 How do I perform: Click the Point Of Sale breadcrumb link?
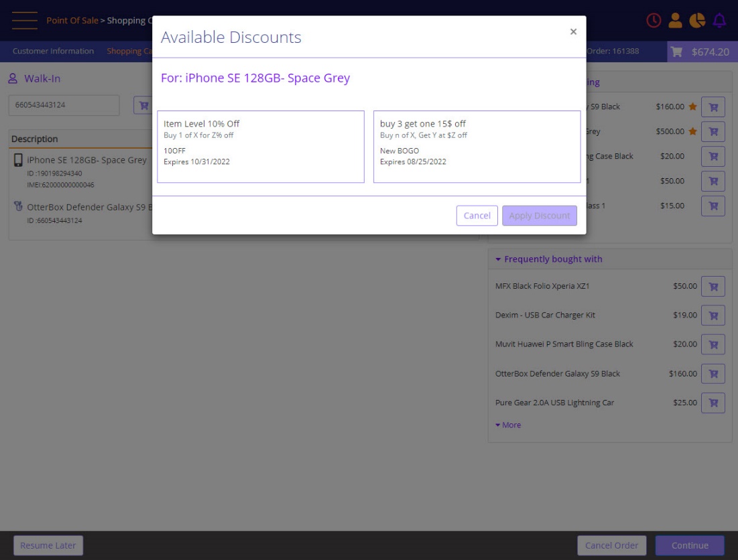(72, 20)
